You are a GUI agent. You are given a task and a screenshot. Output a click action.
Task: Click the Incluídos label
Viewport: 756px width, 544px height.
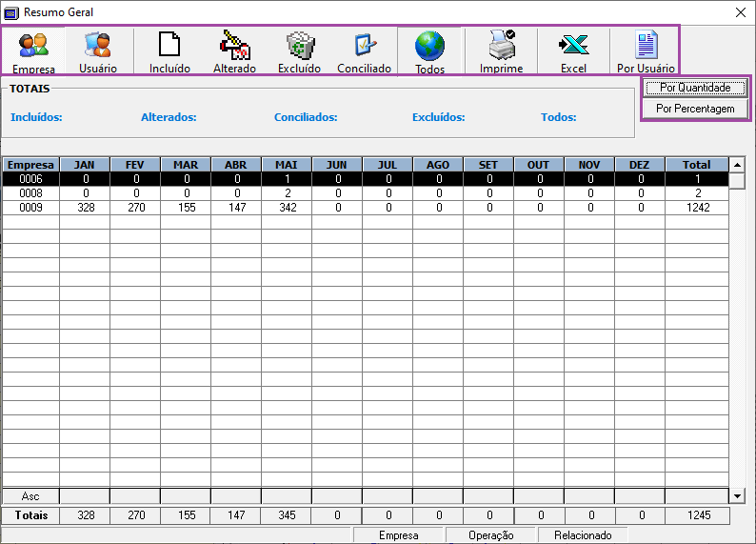36,117
